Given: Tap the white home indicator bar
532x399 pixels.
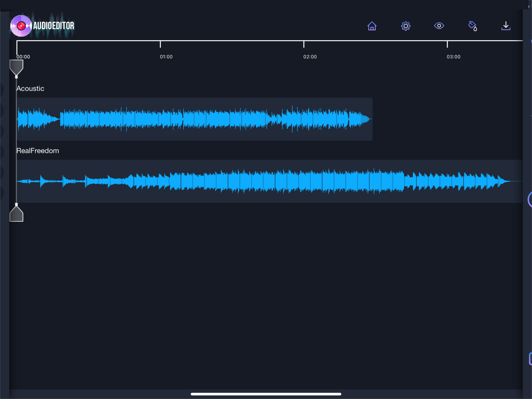Looking at the screenshot, I should pos(266,394).
